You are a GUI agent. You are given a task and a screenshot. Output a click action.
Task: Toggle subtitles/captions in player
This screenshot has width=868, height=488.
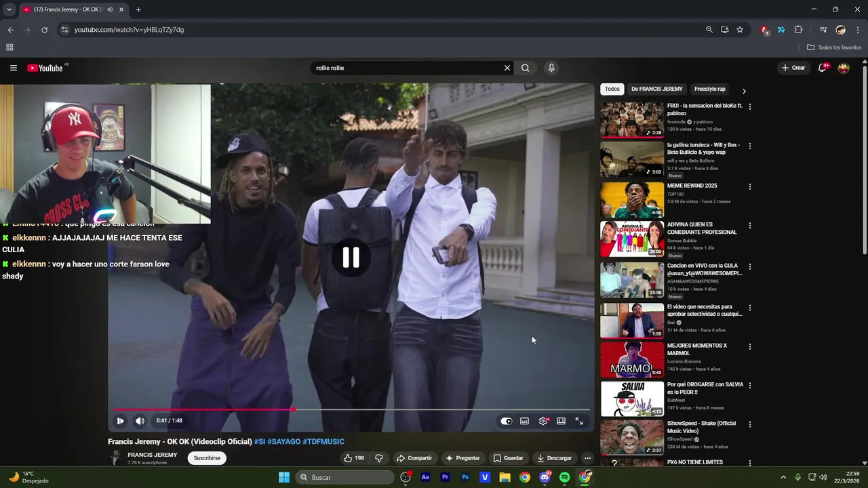524,421
